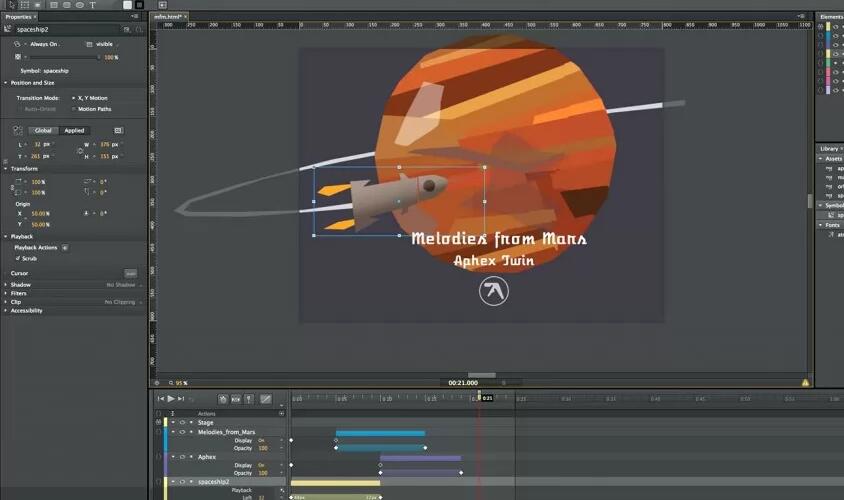Collapse the Aphex layer in timeline
This screenshot has height=500, width=844.
[x=173, y=456]
